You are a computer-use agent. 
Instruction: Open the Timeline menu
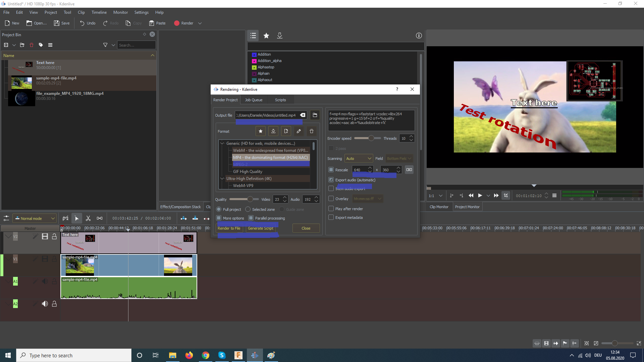click(x=99, y=12)
